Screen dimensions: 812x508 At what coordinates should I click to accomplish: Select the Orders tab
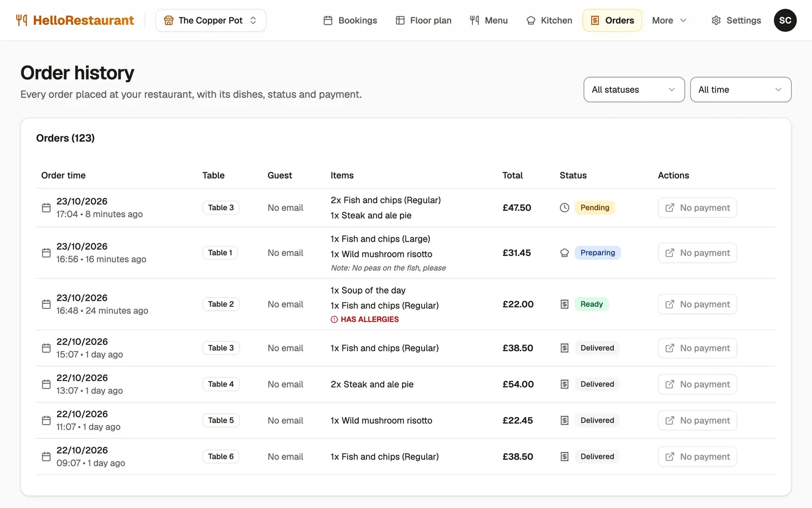tap(612, 20)
